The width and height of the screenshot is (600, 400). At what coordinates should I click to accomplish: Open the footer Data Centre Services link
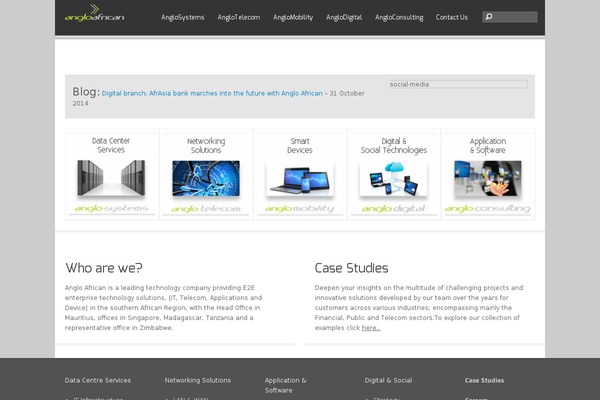tap(98, 380)
